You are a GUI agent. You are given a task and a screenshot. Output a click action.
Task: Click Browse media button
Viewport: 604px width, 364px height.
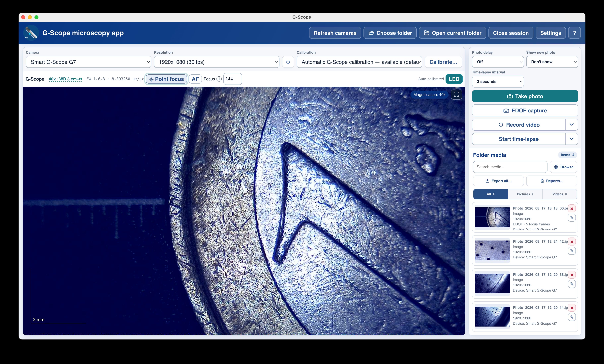click(x=563, y=167)
